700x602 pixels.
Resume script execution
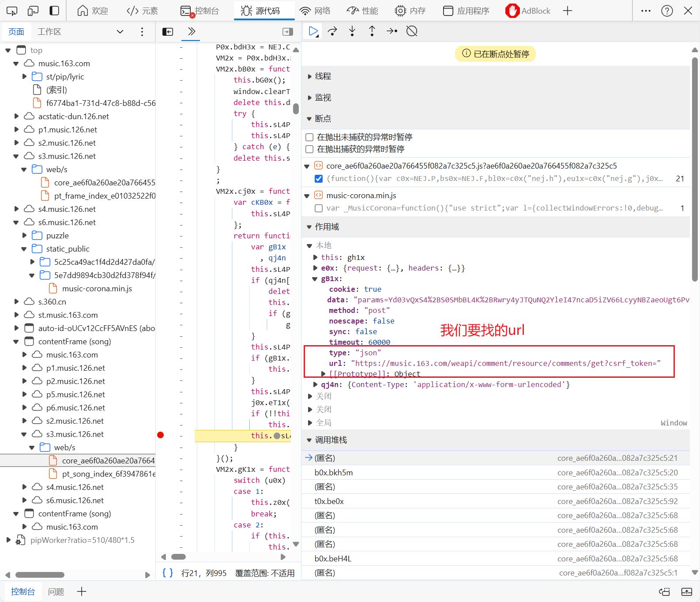313,31
